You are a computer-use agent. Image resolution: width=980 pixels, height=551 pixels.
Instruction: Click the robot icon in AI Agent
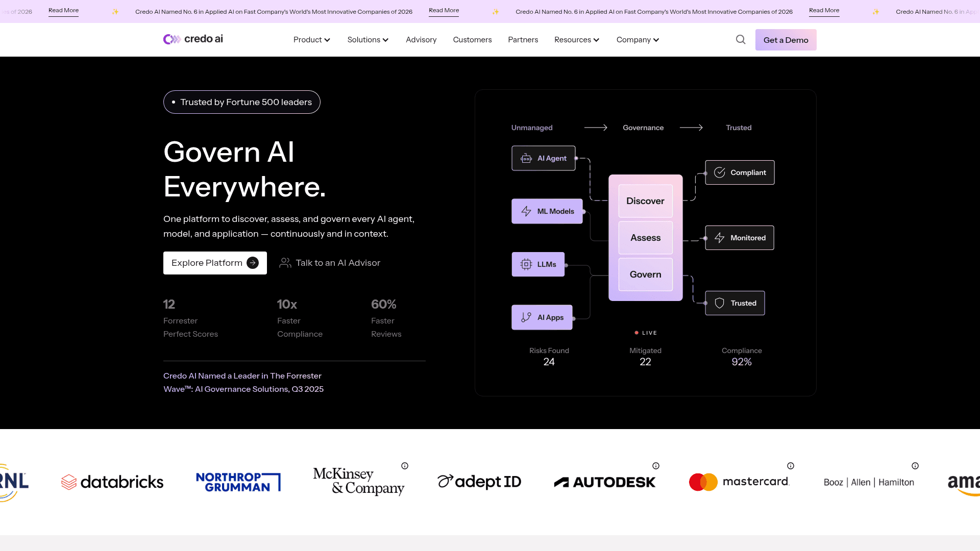coord(526,159)
